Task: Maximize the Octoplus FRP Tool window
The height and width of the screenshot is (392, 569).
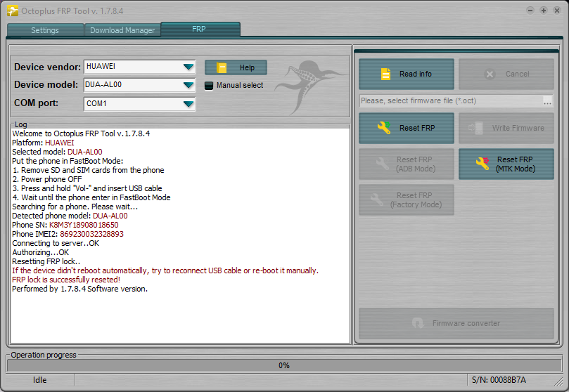Action: (x=544, y=11)
